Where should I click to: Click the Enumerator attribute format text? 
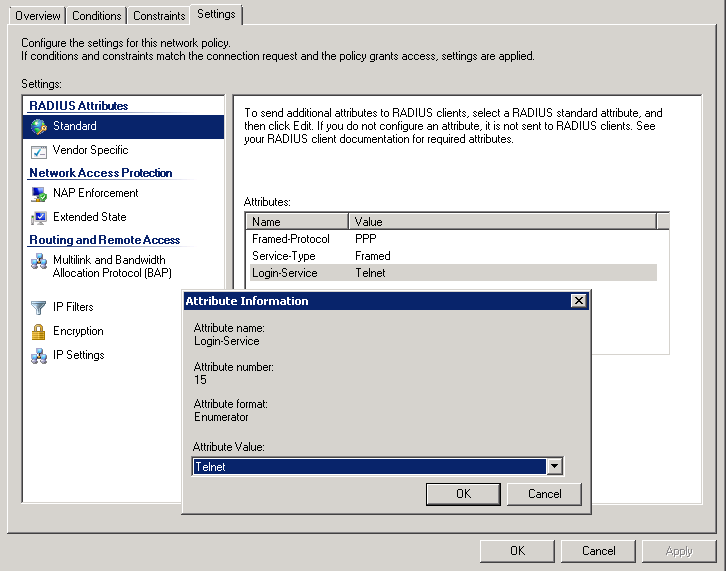[221, 417]
